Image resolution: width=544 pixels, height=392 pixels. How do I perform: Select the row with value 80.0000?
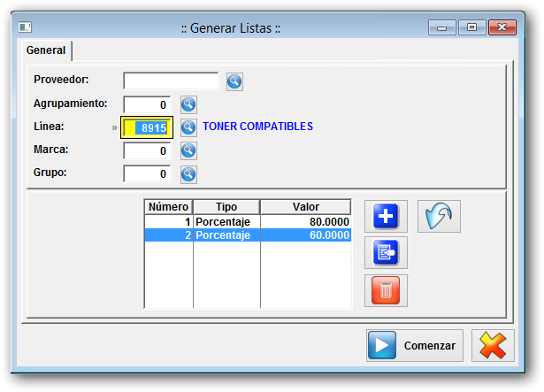tap(248, 222)
